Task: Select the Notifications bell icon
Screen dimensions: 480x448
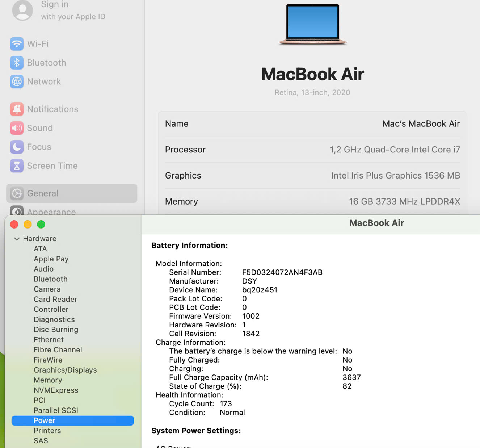Action: (x=17, y=109)
